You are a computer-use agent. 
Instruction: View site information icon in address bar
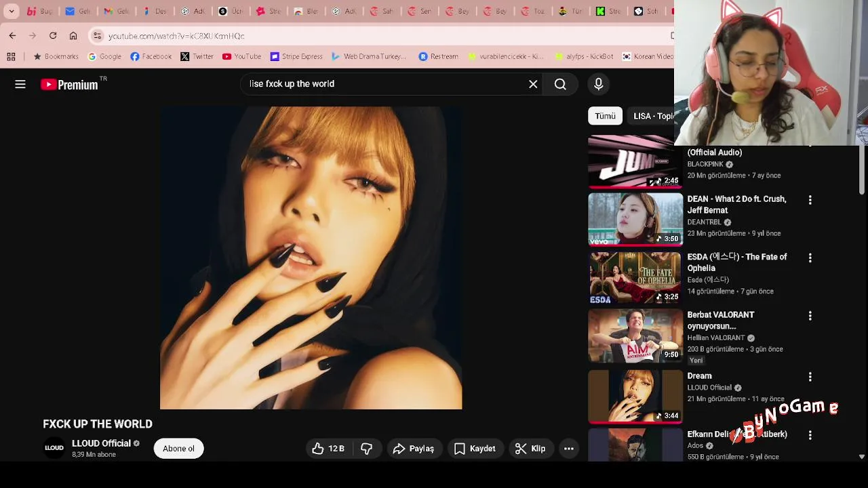(97, 35)
